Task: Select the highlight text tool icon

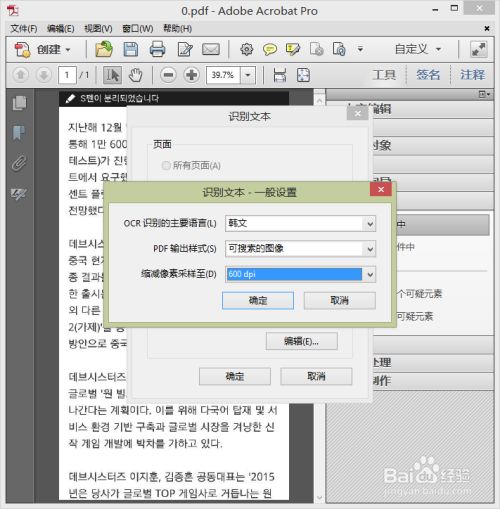Action: [293, 49]
